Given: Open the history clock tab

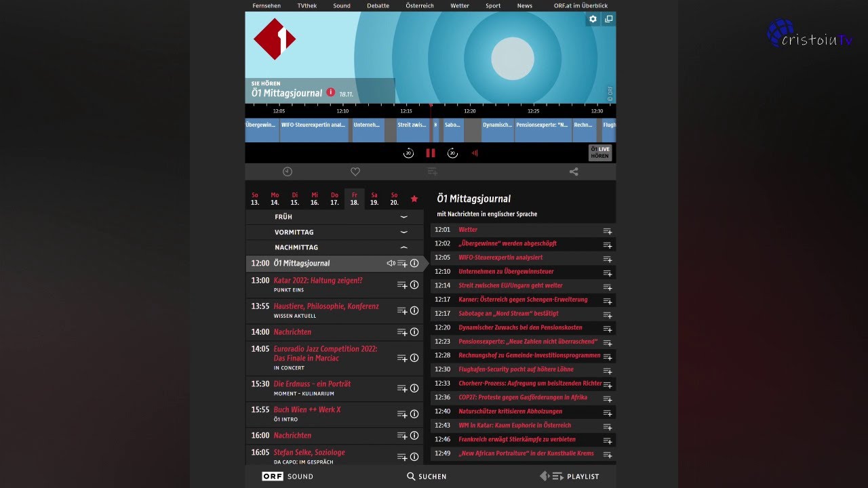Looking at the screenshot, I should 288,172.
